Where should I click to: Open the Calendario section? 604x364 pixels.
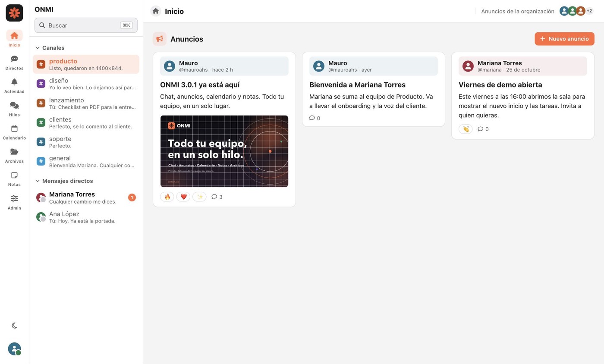point(14,132)
